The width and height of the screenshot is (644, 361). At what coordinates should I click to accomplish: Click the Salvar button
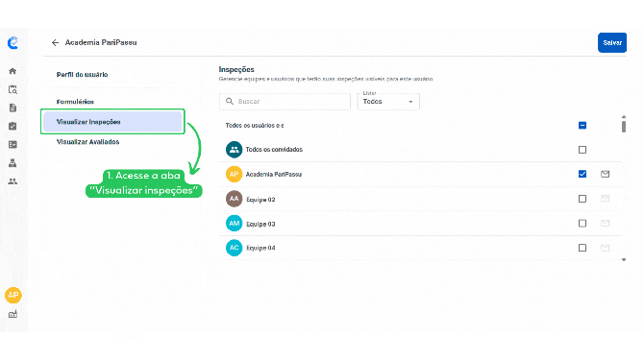(612, 42)
